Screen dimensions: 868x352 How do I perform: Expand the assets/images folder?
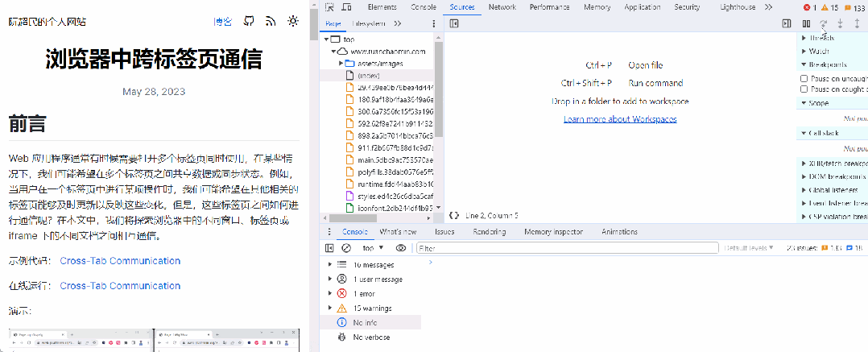point(341,63)
